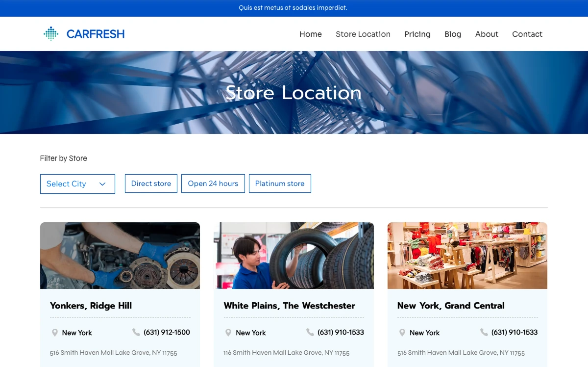Click 'New York' city in Grand Central card

coord(425,333)
